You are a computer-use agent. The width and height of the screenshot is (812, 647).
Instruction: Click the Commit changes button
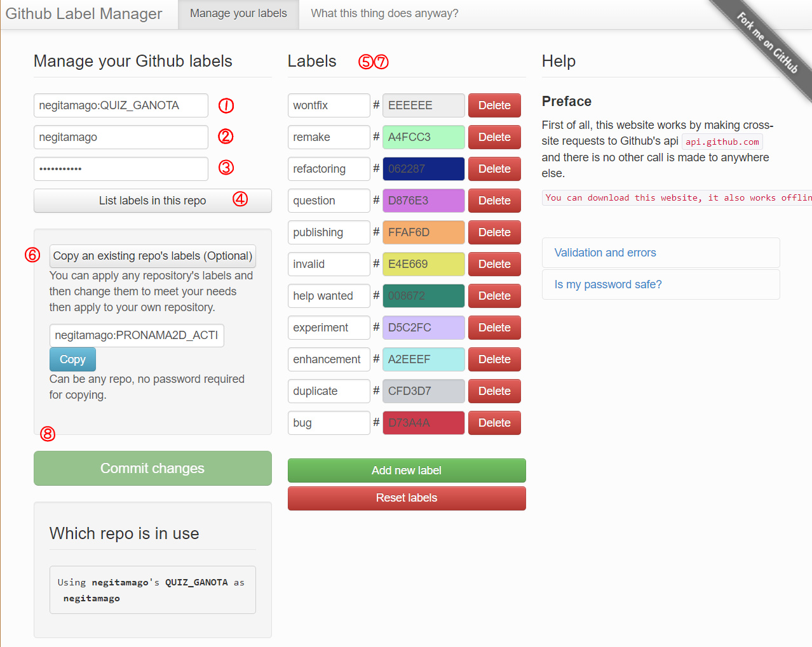click(x=152, y=468)
